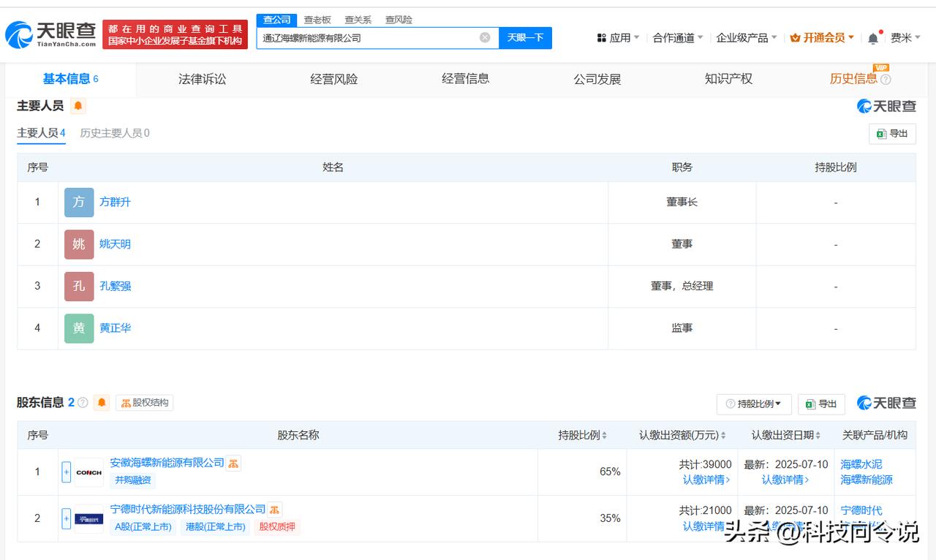Open the 合作通道 dropdown menu
The width and height of the screenshot is (936, 560).
click(678, 38)
